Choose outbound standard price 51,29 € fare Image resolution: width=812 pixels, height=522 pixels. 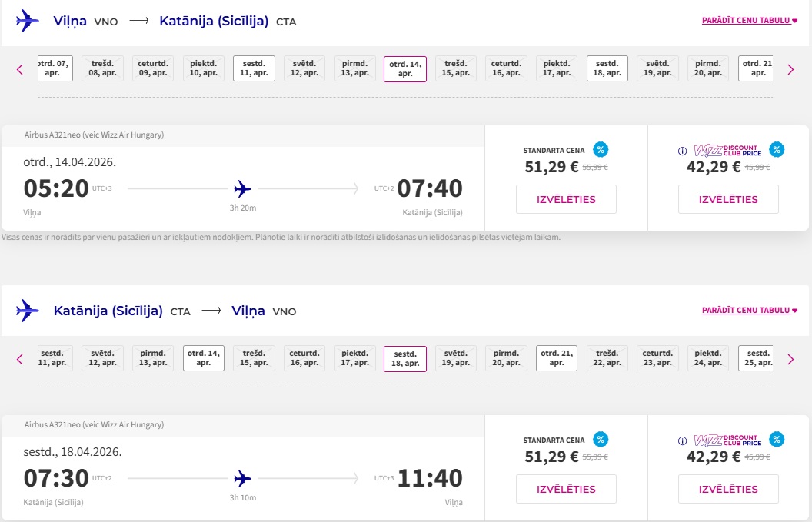566,199
